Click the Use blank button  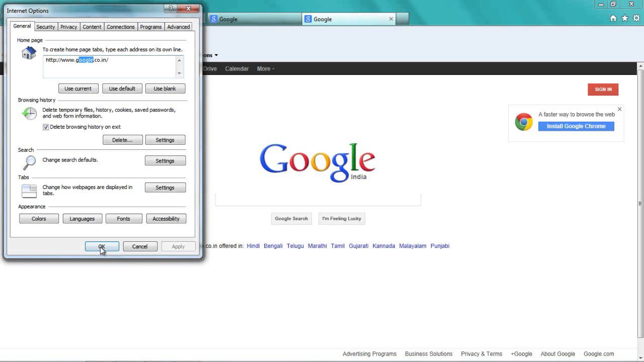[165, 88]
